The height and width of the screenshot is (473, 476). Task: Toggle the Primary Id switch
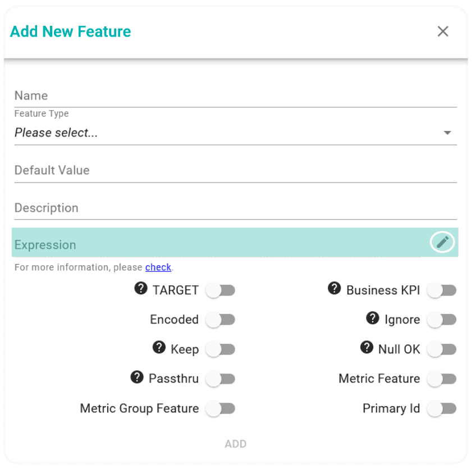click(442, 408)
